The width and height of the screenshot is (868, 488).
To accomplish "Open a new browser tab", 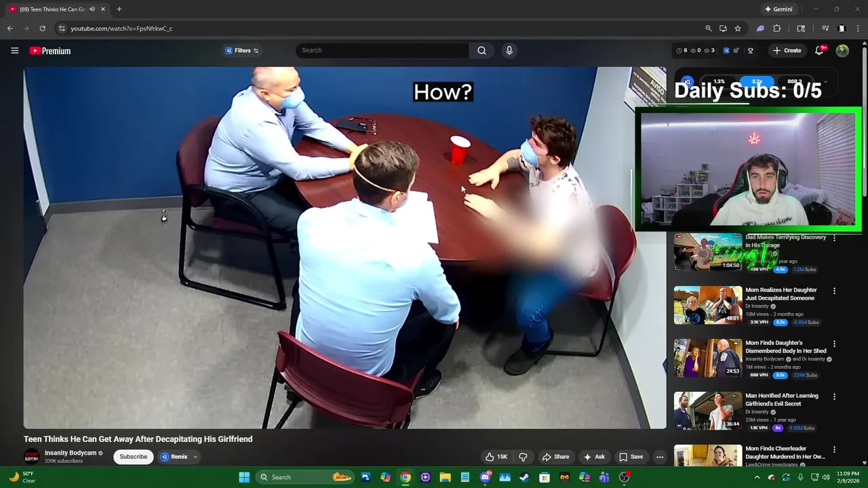I will pos(119,9).
